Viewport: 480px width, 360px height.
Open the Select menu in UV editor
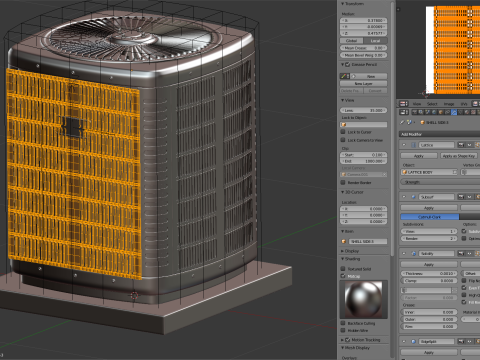point(432,104)
